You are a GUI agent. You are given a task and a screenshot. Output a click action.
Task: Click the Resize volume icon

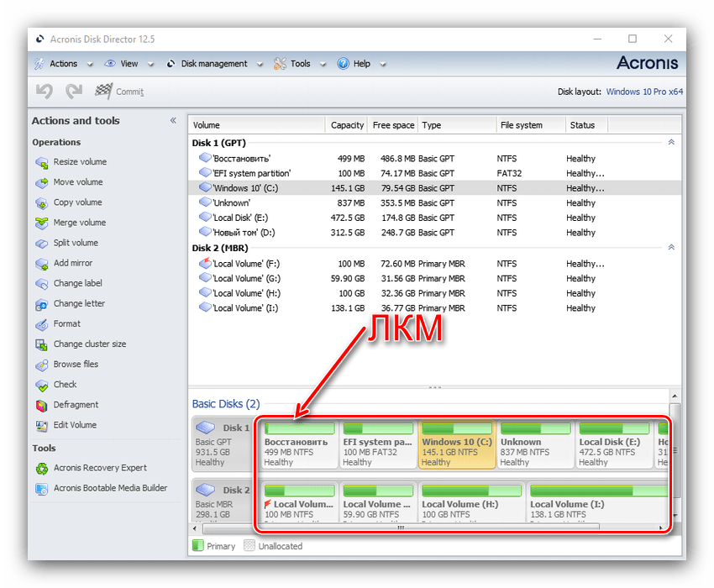pos(42,162)
